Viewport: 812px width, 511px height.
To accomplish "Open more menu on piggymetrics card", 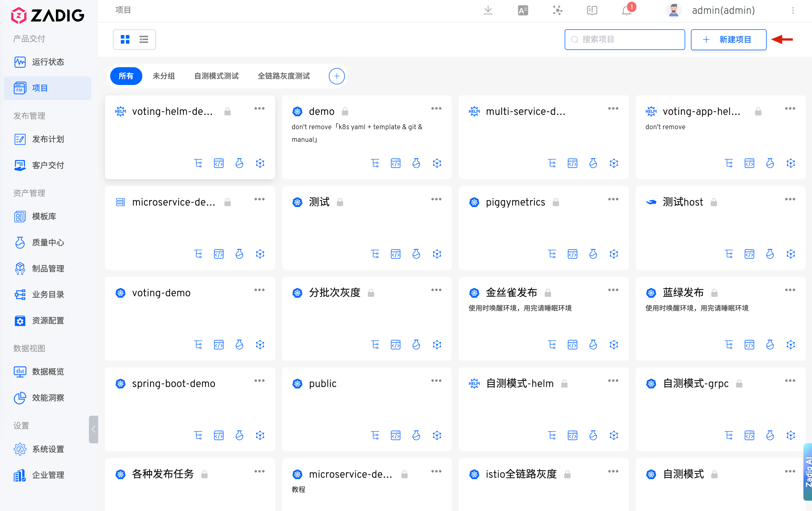I will 613,199.
